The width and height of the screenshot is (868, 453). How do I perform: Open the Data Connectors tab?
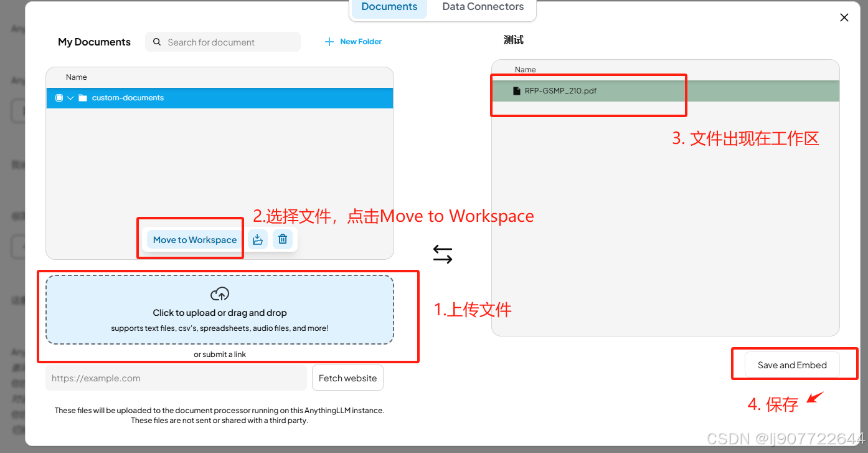click(483, 7)
